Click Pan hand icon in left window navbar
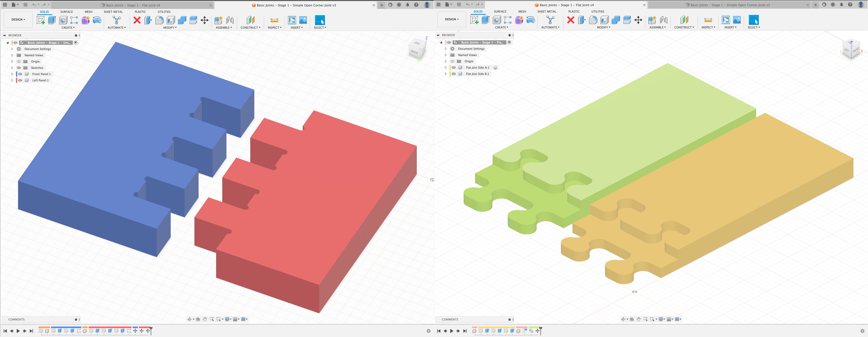 coord(205,319)
